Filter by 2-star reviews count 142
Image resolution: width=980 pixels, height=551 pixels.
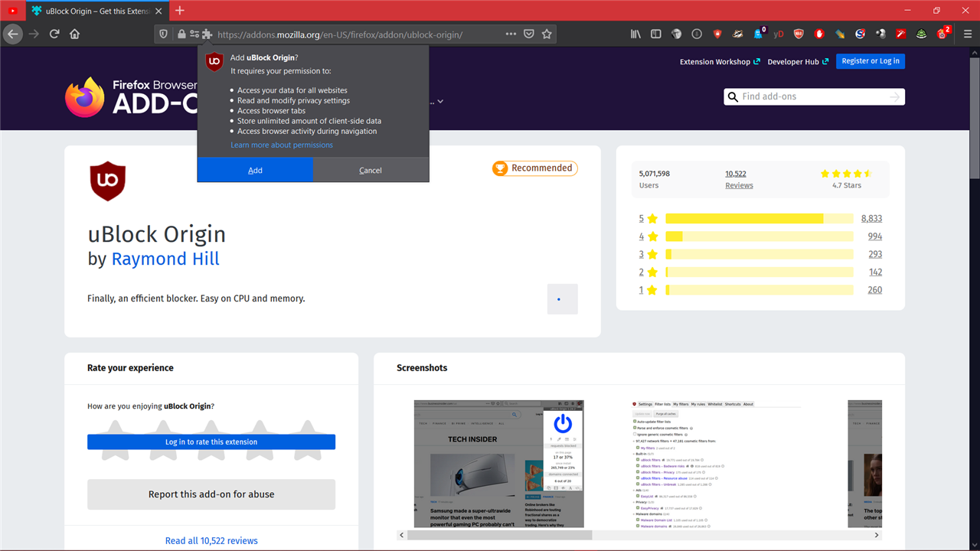click(x=875, y=272)
